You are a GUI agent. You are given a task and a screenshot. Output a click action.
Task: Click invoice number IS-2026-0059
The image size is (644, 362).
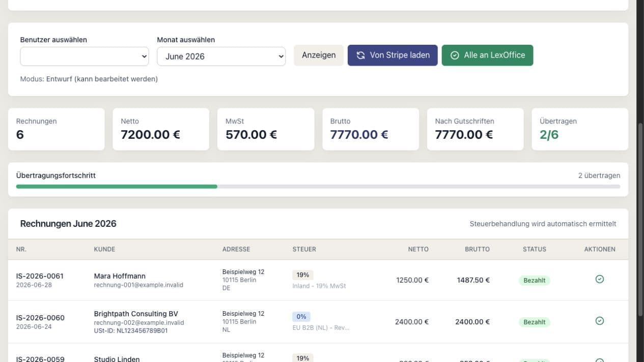tap(40, 358)
